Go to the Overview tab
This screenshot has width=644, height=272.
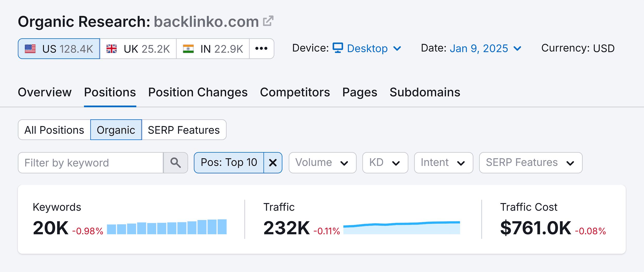[x=45, y=92]
